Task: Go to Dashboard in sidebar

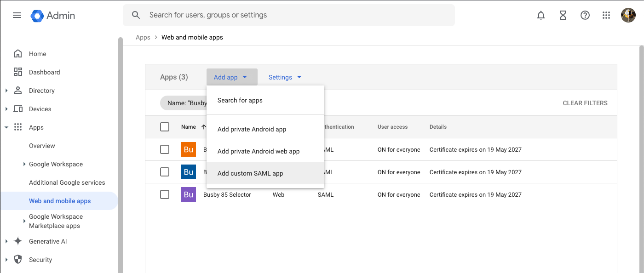Action: pos(45,72)
